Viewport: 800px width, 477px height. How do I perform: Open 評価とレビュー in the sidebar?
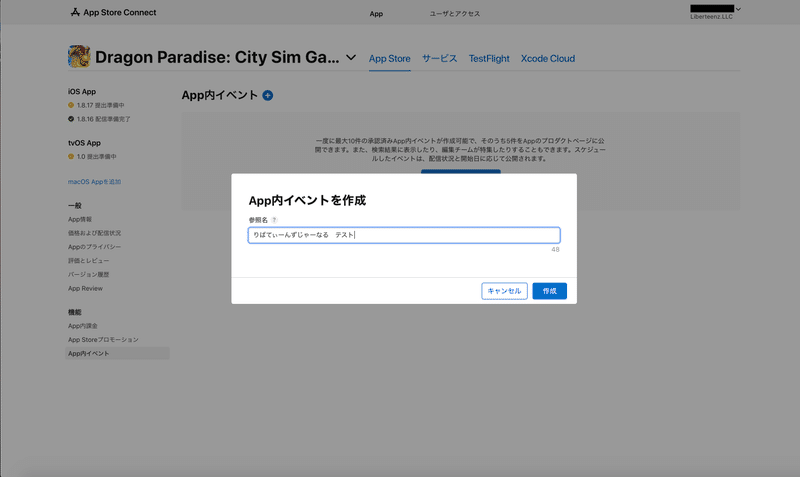click(x=88, y=261)
